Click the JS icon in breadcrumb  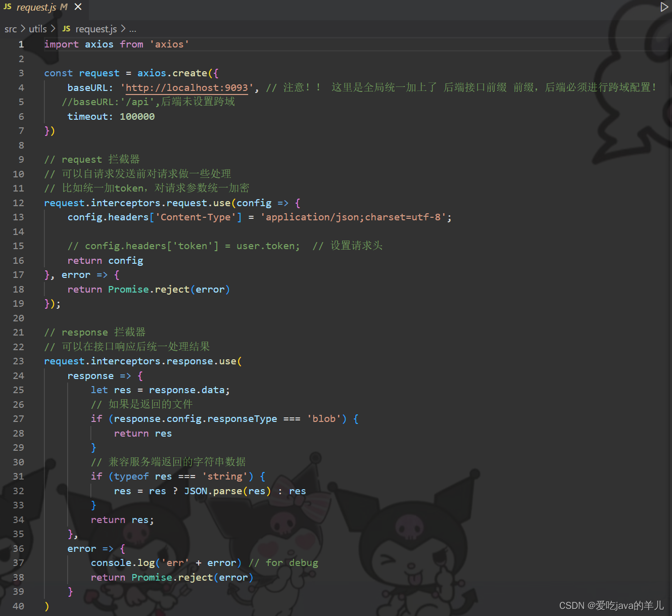tap(66, 29)
